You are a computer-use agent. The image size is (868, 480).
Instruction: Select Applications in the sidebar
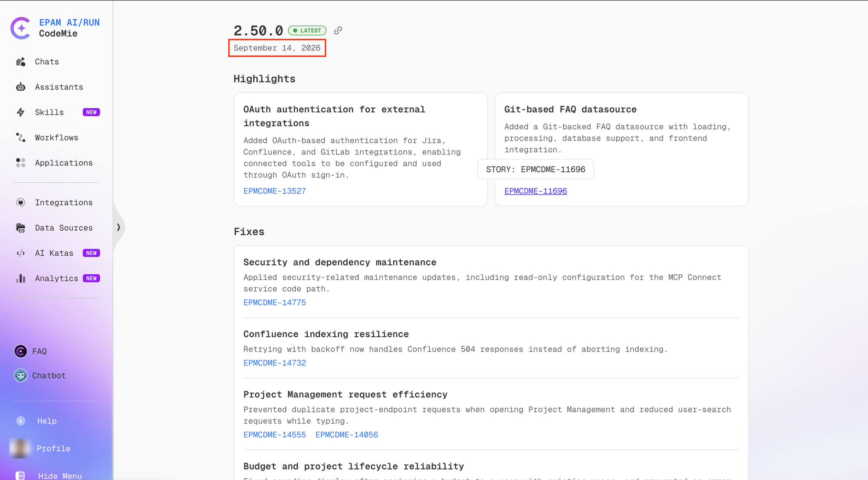coord(64,163)
